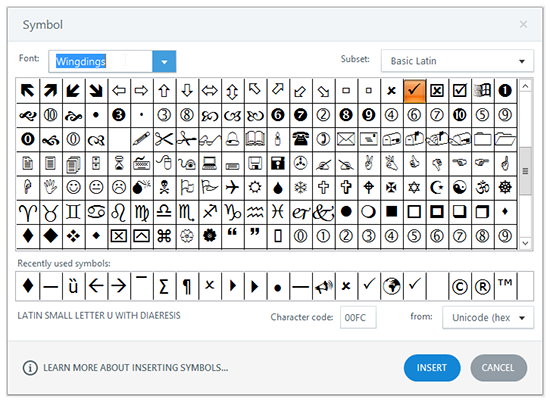The height and width of the screenshot is (402, 550).
Task: Choose the copyright sign in recent symbols
Action: pos(460,287)
